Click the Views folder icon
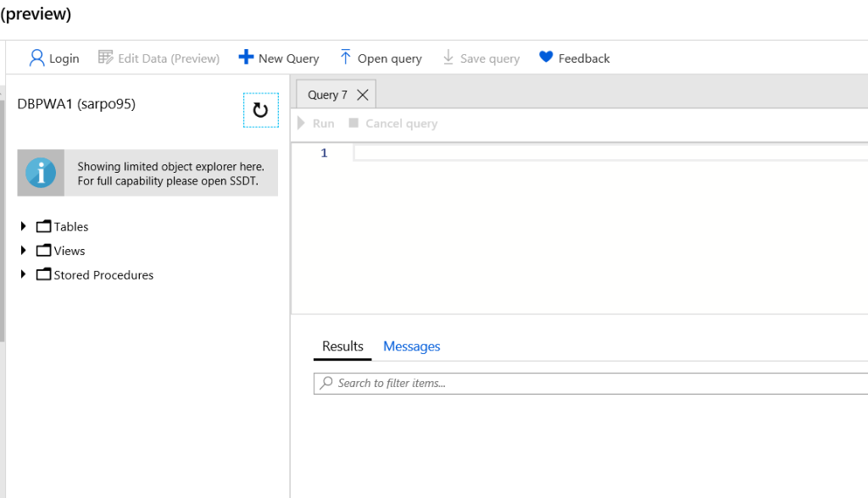This screenshot has height=498, width=868. [x=44, y=251]
